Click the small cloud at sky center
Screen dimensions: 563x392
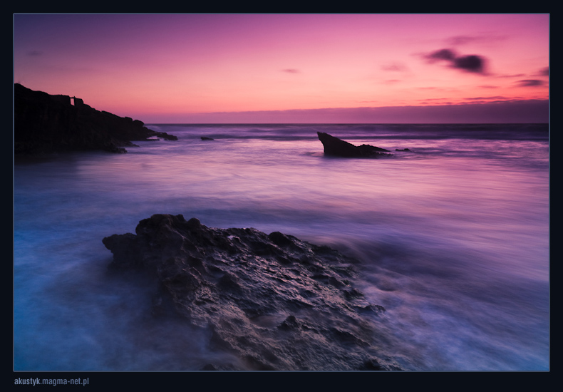point(289,71)
